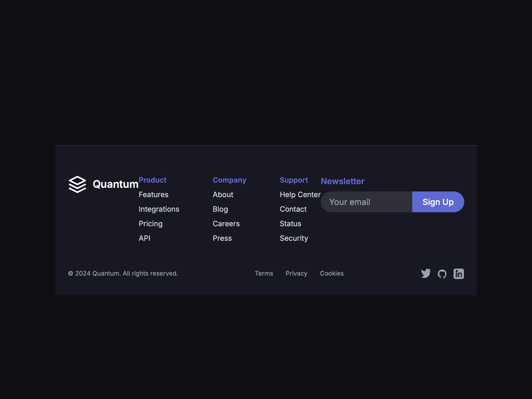Viewport: 532px width, 399px height.
Task: Open the API documentation link
Action: (x=144, y=238)
